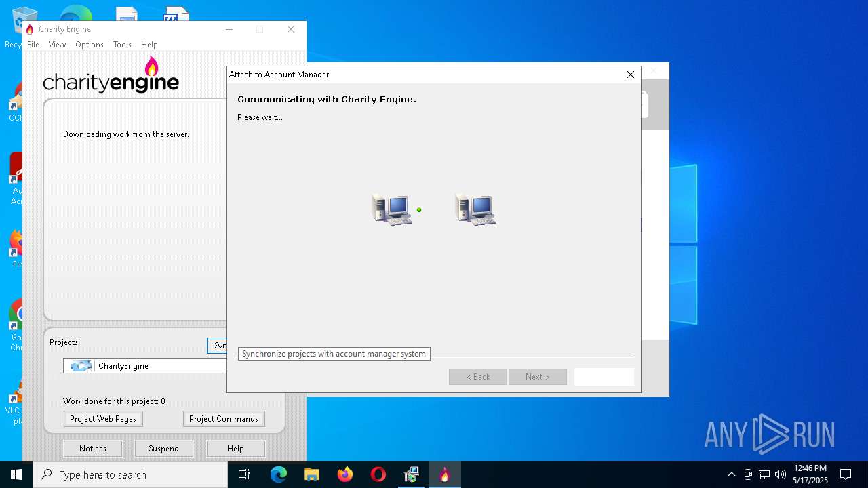Open the File menu in Charity Engine

[33, 45]
